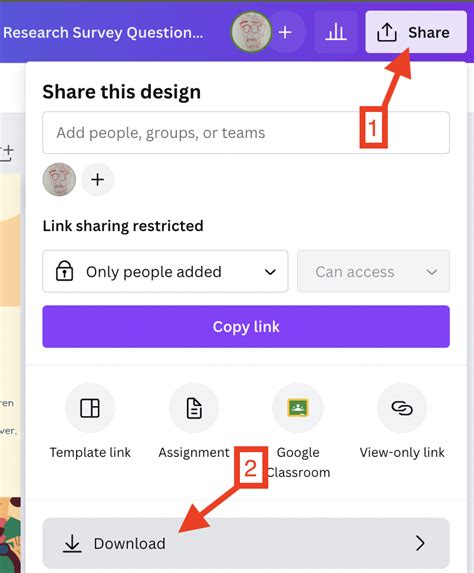
Task: Click the avatar under the people field
Action: [x=59, y=179]
